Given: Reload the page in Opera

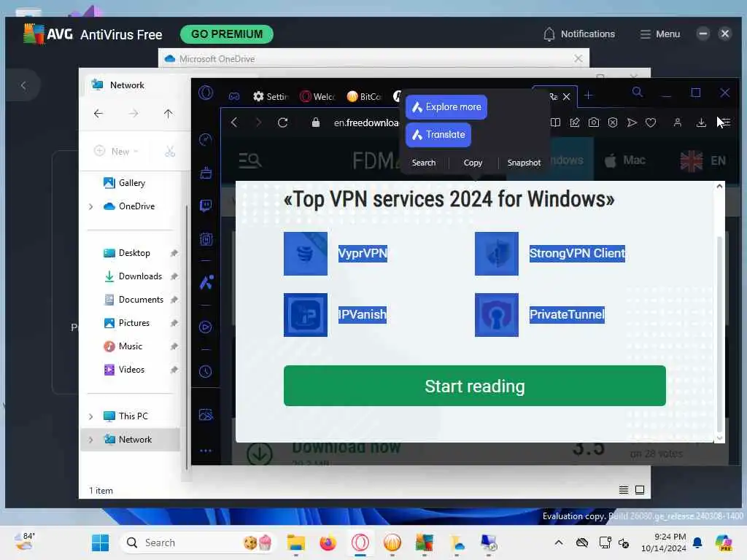Looking at the screenshot, I should pyautogui.click(x=282, y=122).
